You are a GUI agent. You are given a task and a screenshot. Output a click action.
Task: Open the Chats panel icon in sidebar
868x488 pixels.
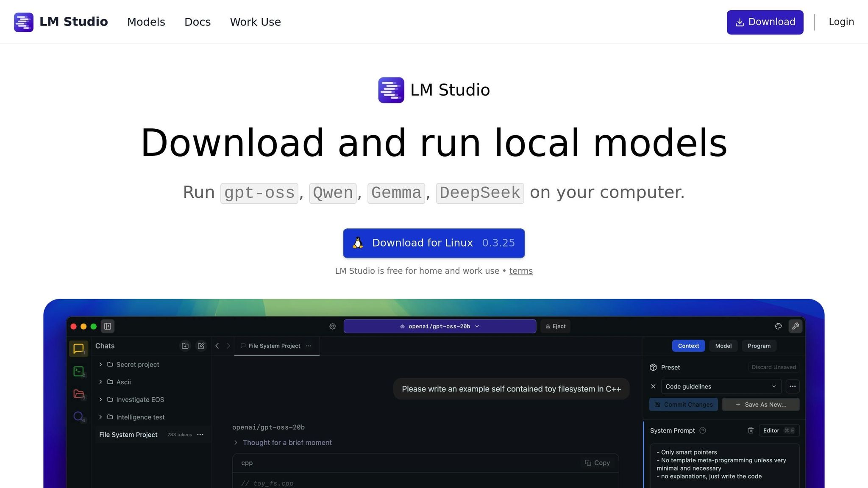click(79, 349)
